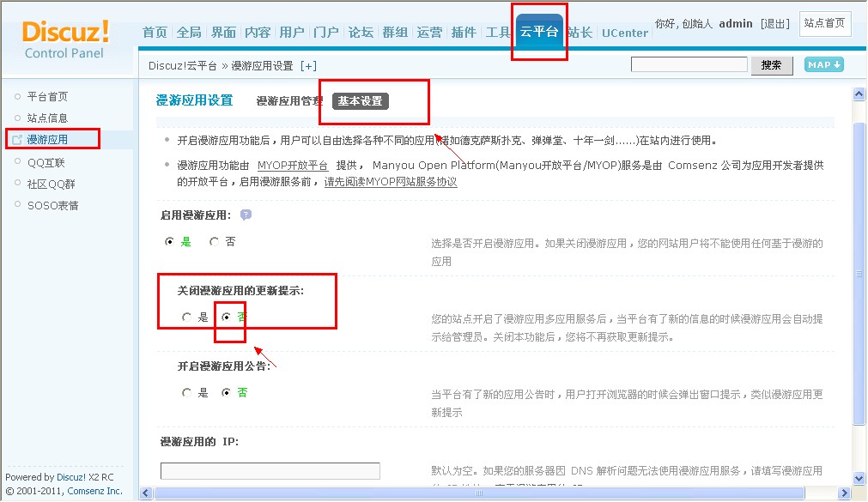Image resolution: width=868 pixels, height=502 pixels.
Task: Open QQ互联 in the sidebar
Action: tap(46, 163)
